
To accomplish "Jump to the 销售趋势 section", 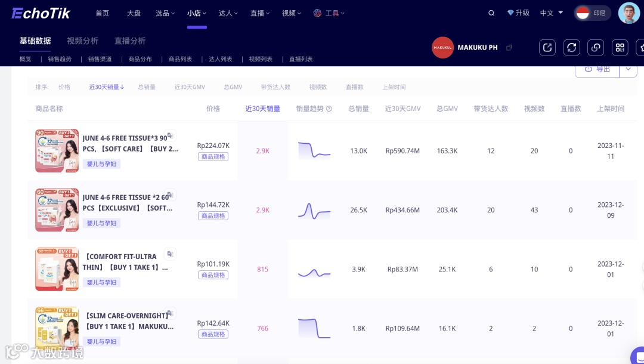I will 60,59.
